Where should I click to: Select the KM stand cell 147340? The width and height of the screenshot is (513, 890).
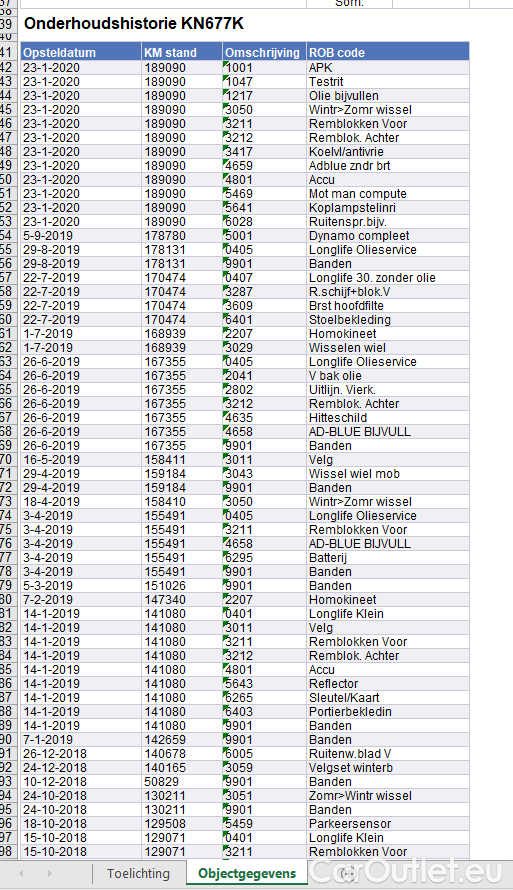pyautogui.click(x=182, y=599)
